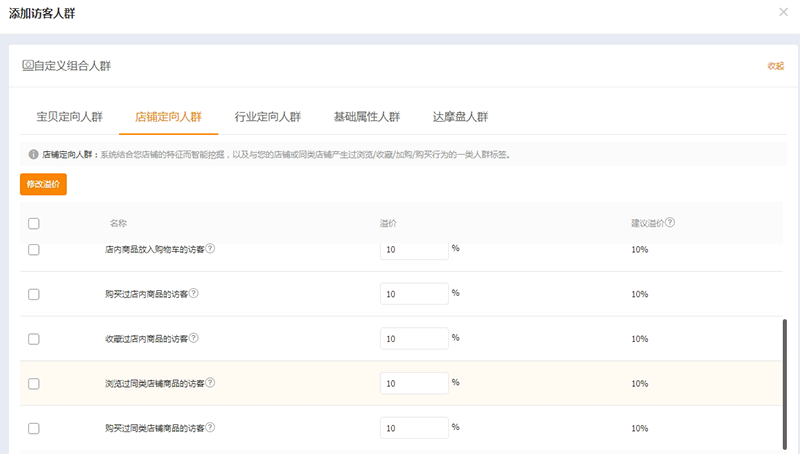This screenshot has height=454, width=800.
Task: Click help icon next to 店内商品放入购物车的访客
Action: pos(211,249)
